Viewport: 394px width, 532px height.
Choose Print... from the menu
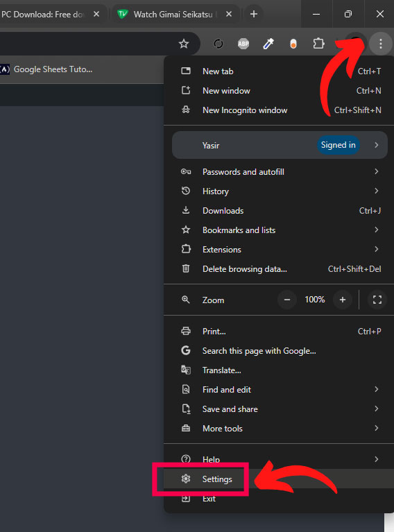(279, 331)
